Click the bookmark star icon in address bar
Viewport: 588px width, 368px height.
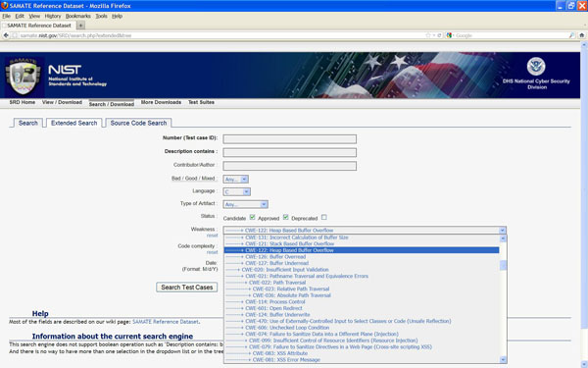[x=428, y=35]
